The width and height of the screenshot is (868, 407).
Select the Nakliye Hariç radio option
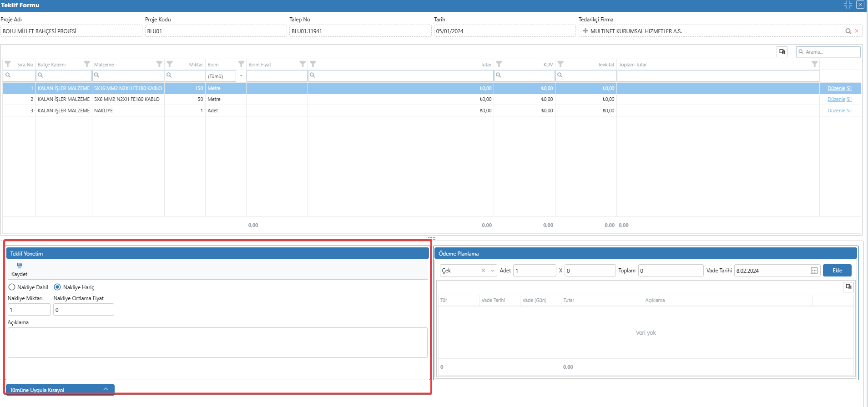[x=57, y=287]
